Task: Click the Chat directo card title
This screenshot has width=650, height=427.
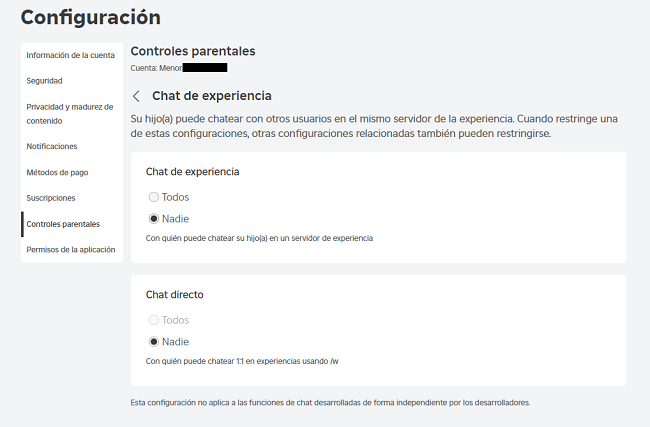Action: [x=174, y=295]
